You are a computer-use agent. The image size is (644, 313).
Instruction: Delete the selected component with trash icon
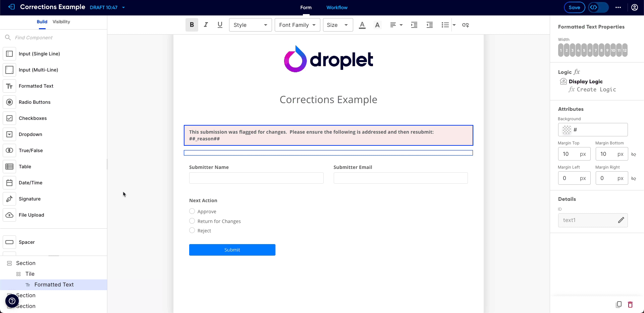click(630, 305)
